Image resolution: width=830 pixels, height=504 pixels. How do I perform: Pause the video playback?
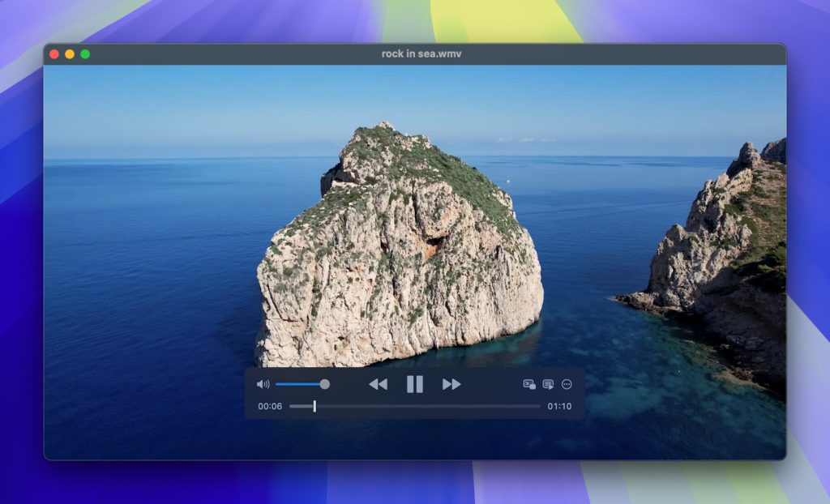pos(415,383)
